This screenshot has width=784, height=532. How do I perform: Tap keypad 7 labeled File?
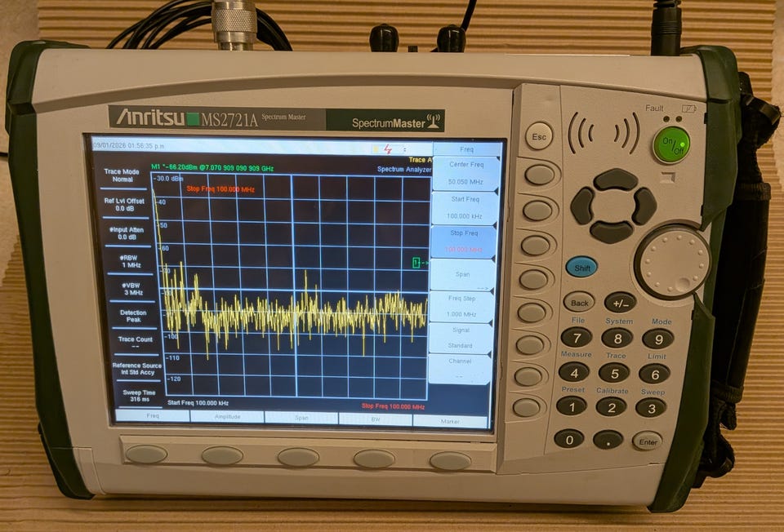coord(577,338)
